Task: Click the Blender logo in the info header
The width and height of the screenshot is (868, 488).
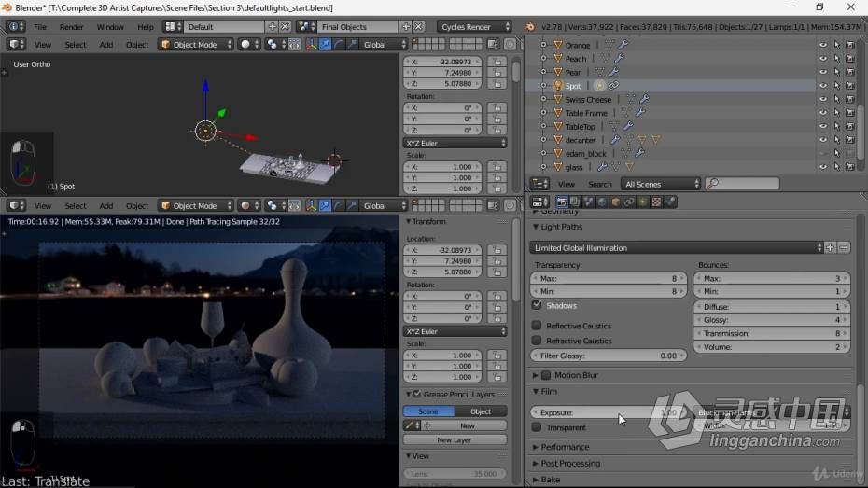Action: (530, 26)
